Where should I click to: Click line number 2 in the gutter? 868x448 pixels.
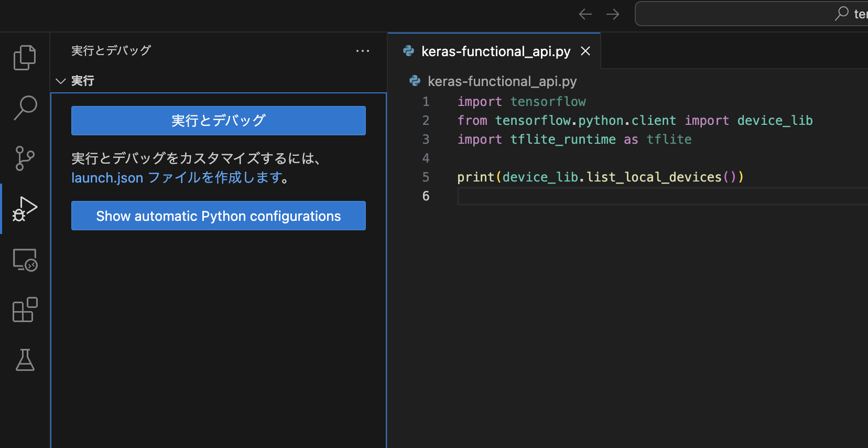(x=426, y=121)
